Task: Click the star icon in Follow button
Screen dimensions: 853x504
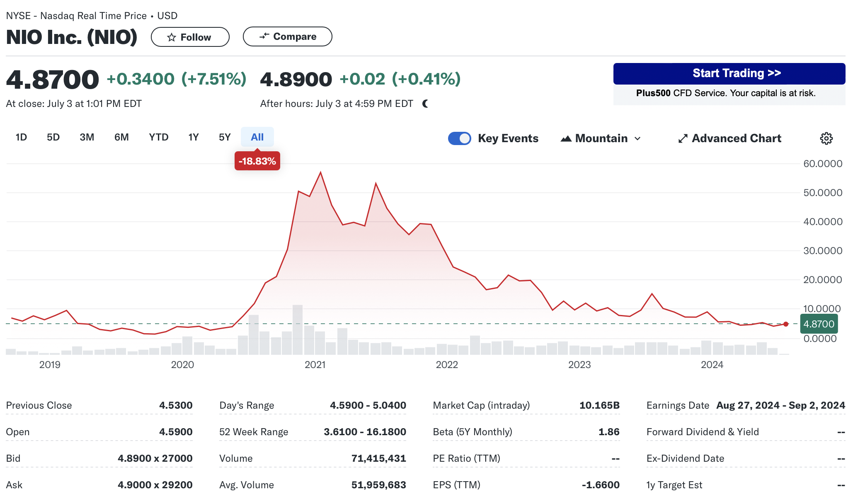Action: coord(171,37)
